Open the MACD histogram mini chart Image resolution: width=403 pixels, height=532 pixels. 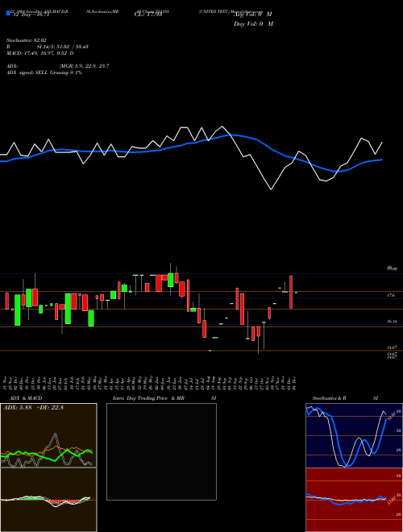pos(48,500)
